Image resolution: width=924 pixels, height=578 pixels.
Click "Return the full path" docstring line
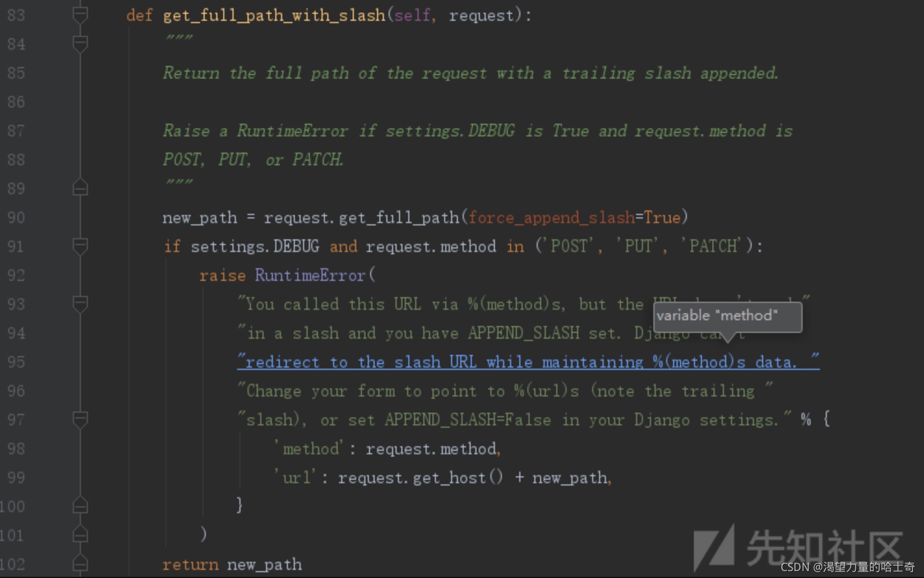click(471, 73)
